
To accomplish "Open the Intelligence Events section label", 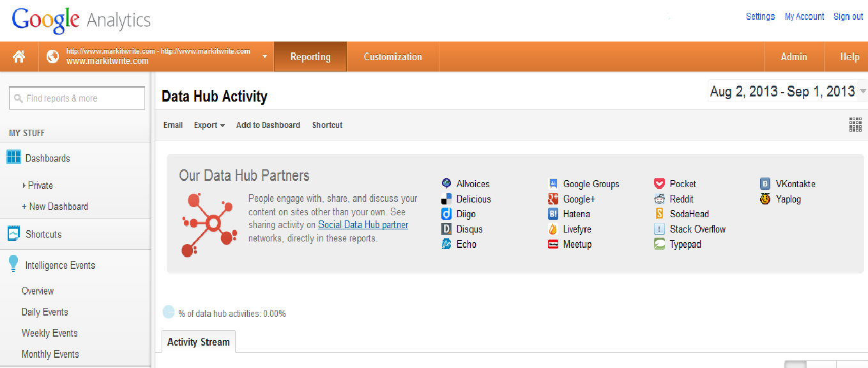I will (x=61, y=265).
